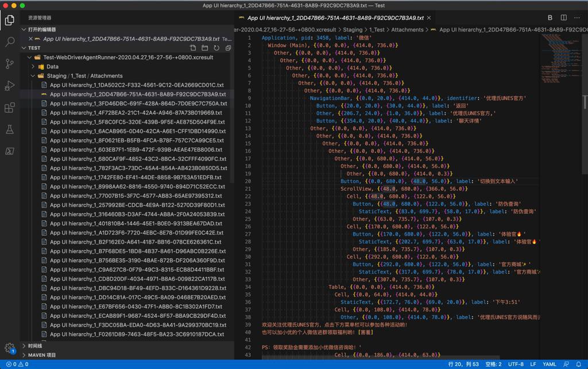The width and height of the screenshot is (588, 369).
Task: Open the Explorer view in activity bar
Action: pos(10,20)
